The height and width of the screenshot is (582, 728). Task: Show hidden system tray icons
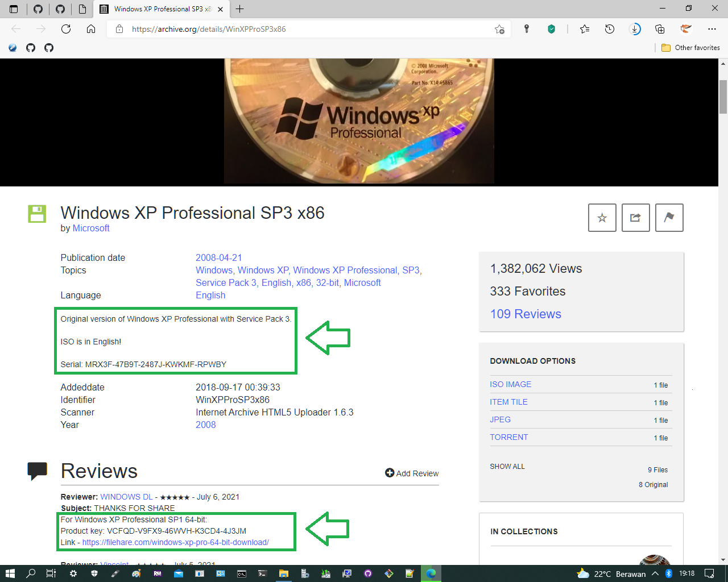tap(655, 573)
